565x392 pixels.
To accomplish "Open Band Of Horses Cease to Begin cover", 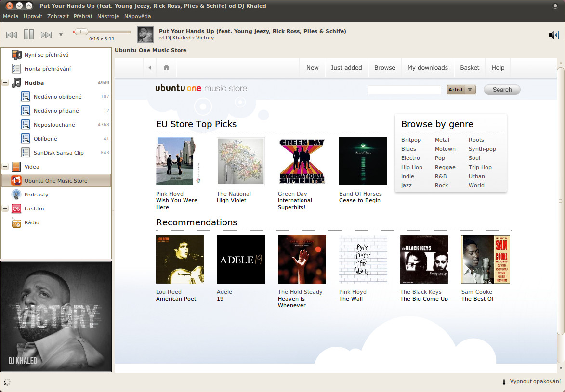I will 363,161.
